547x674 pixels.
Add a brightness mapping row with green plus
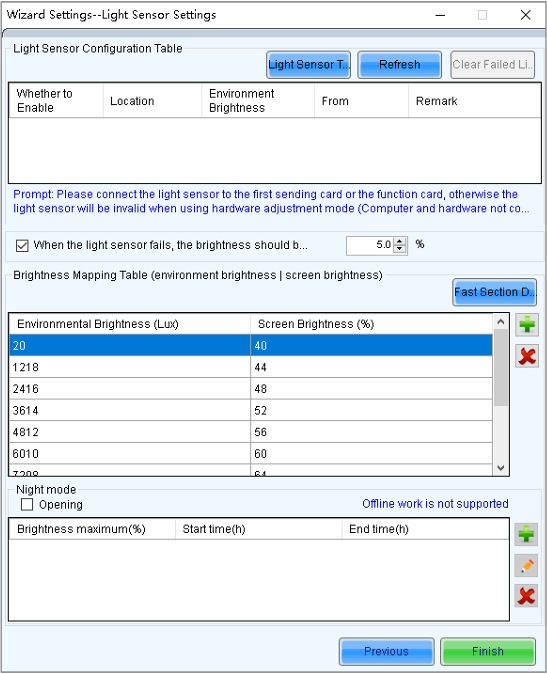[527, 324]
